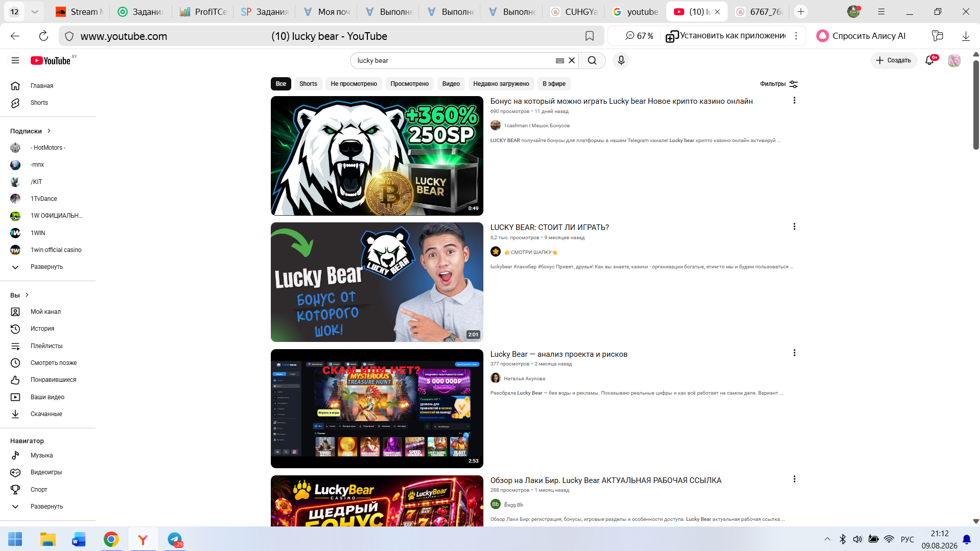
Task: Open Sport (Спорт) in Navigator
Action: pos(39,490)
